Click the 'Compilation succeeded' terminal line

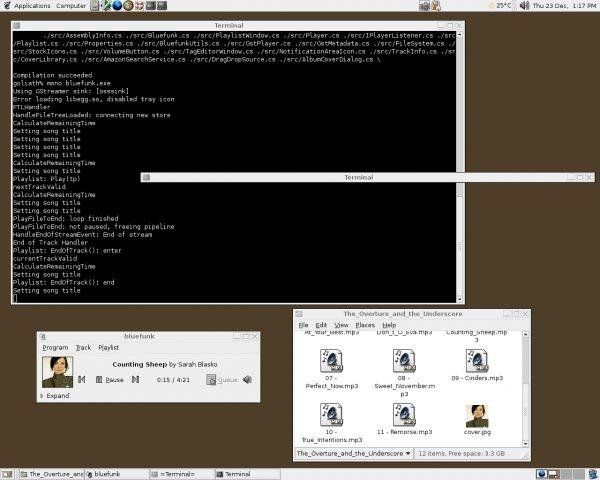52,75
